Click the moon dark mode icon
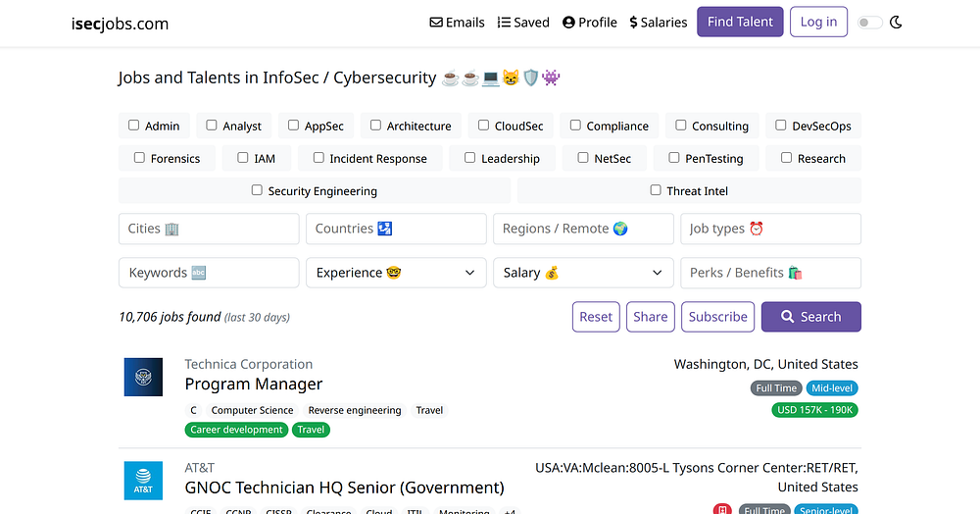The image size is (980, 514). tap(896, 23)
